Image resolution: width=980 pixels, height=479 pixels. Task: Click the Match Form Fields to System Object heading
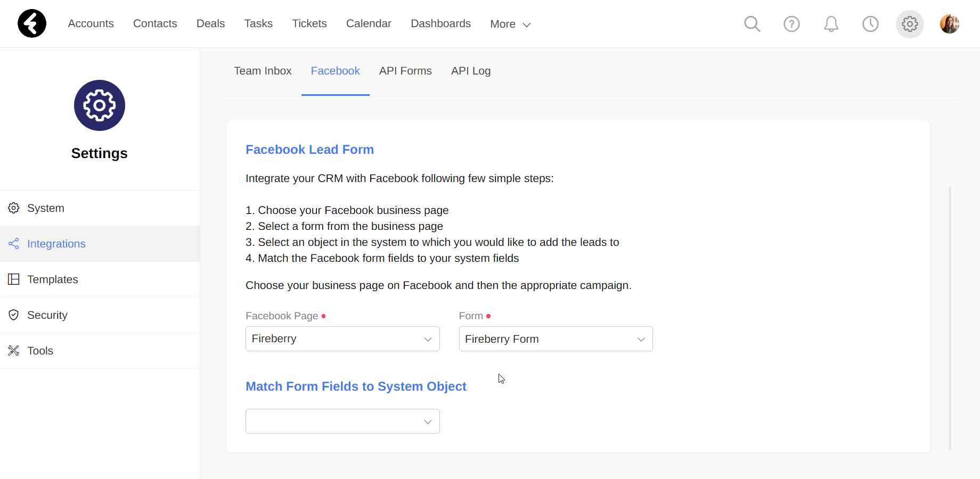click(356, 386)
